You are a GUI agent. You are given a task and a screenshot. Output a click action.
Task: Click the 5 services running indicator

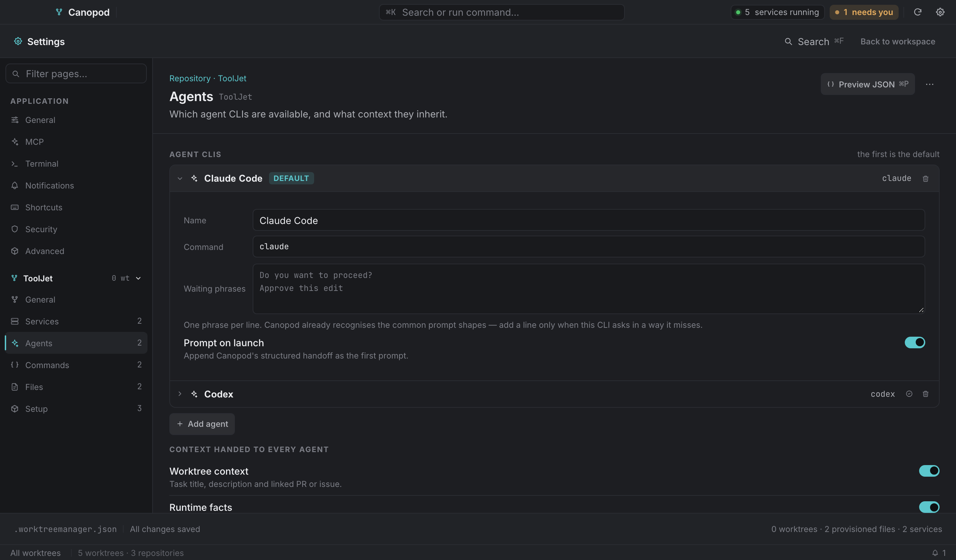click(x=777, y=12)
